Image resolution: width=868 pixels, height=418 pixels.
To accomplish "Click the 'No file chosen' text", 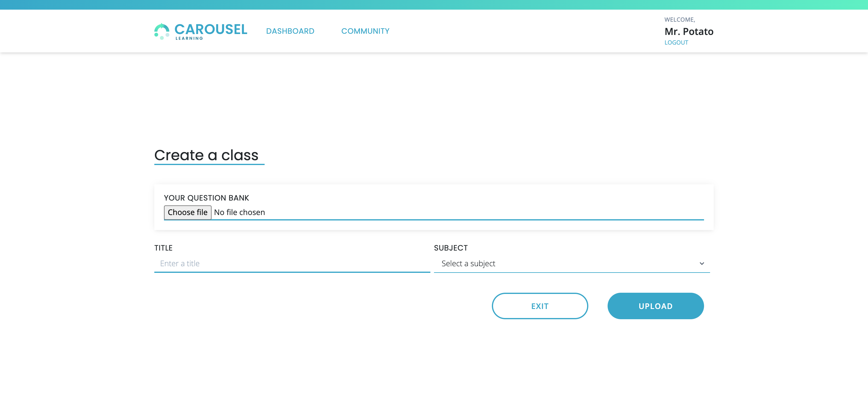I will click(239, 212).
